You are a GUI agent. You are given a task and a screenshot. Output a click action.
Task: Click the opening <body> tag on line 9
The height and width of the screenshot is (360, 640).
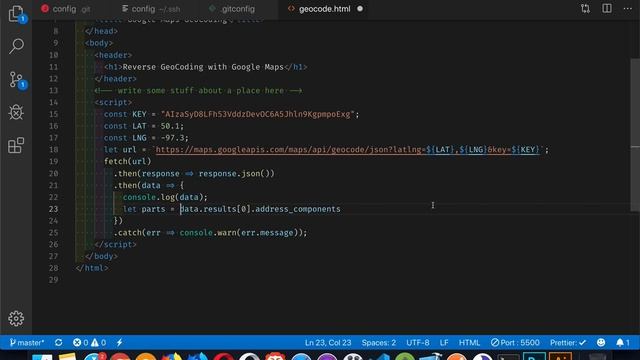click(x=99, y=43)
